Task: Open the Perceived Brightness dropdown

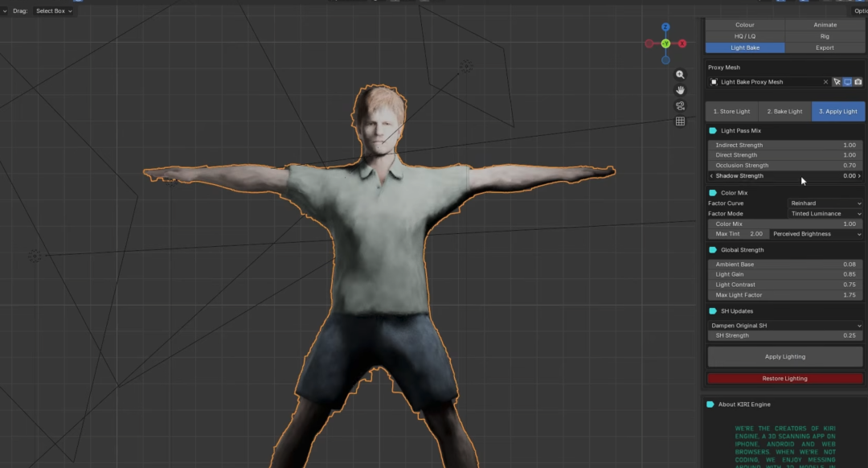Action: coord(817,234)
